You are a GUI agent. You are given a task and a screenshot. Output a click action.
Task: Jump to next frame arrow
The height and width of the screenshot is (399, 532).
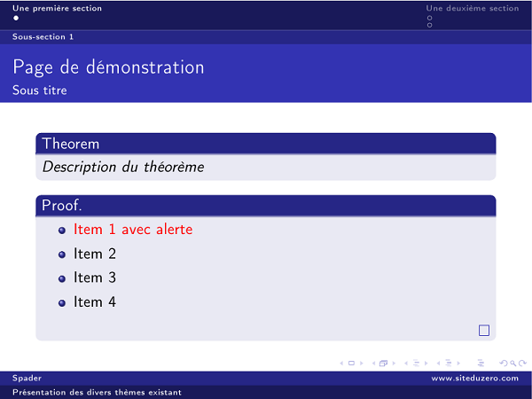pos(394,363)
